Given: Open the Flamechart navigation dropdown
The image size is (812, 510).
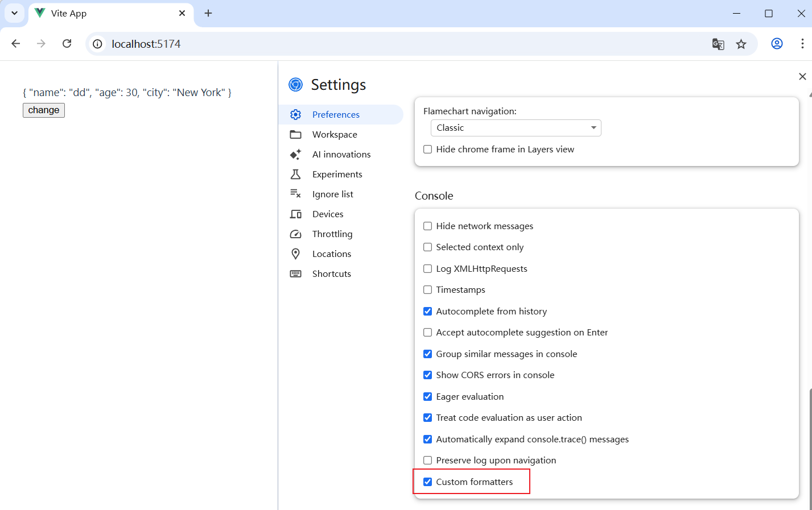Looking at the screenshot, I should pyautogui.click(x=516, y=128).
